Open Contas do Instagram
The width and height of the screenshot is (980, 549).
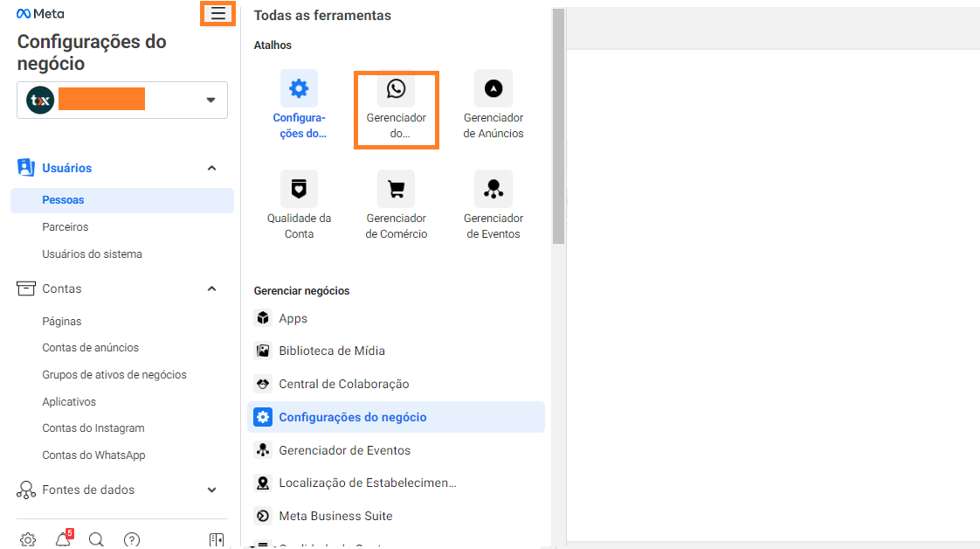93,428
